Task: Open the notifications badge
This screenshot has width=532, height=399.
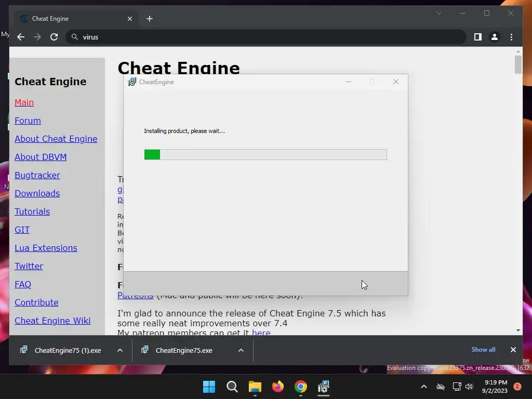Action: coord(517,387)
